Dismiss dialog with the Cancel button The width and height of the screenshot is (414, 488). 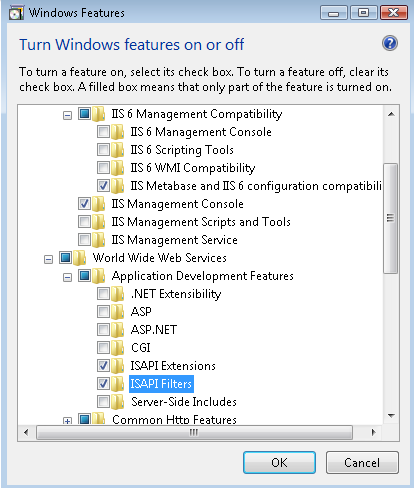pos(362,463)
